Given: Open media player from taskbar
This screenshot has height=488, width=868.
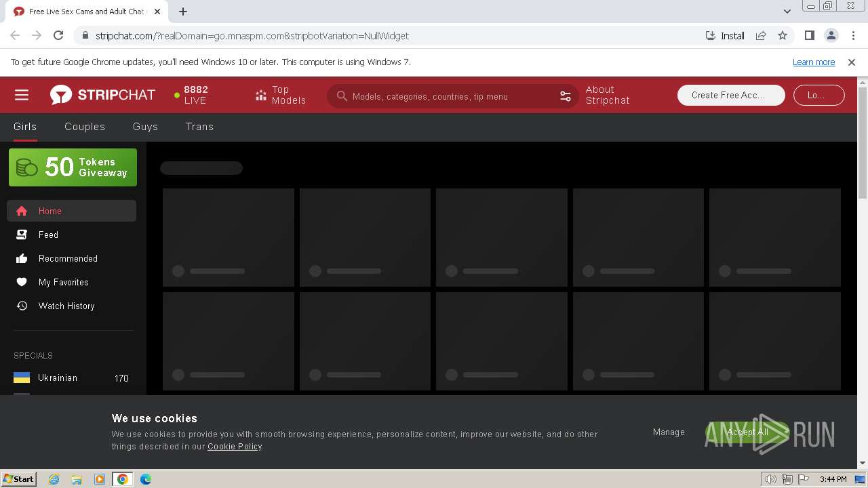Looking at the screenshot, I should click(100, 479).
